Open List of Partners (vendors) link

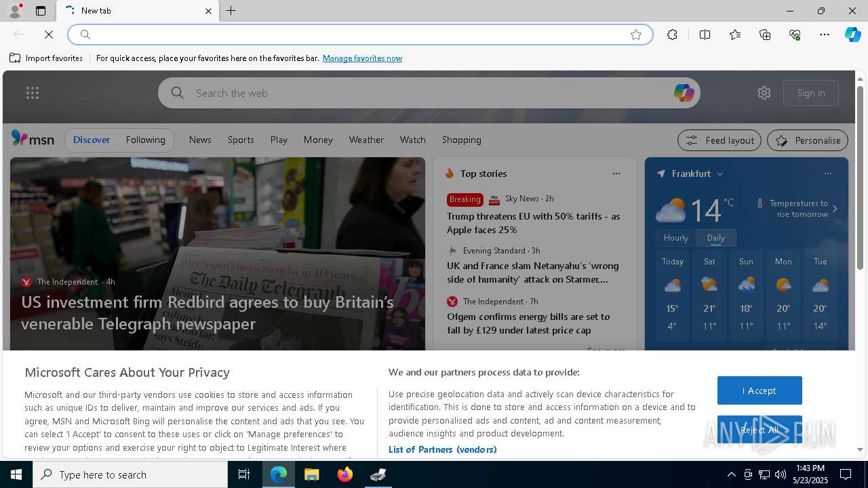coord(442,449)
